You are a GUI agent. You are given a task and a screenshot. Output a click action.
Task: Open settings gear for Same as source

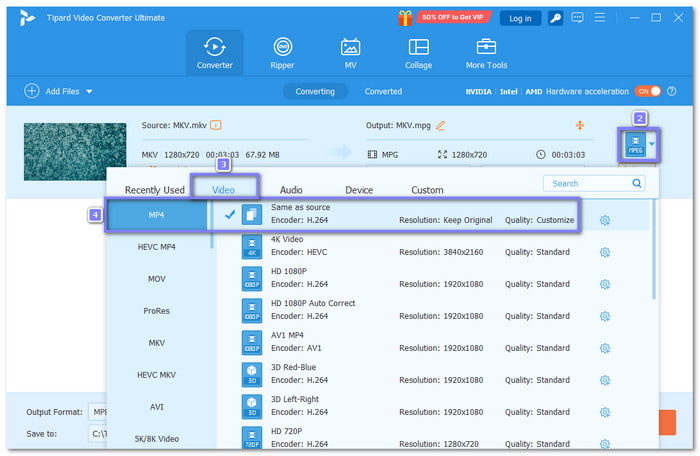coord(605,220)
